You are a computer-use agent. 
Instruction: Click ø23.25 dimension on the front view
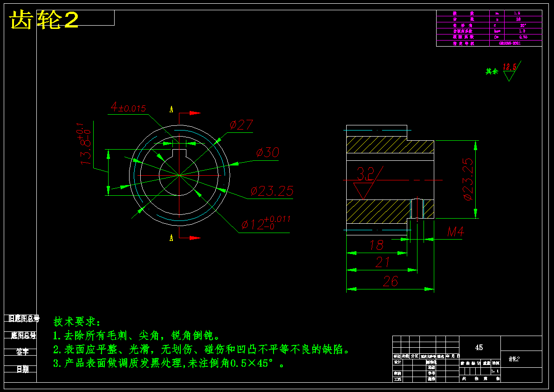click(272, 191)
